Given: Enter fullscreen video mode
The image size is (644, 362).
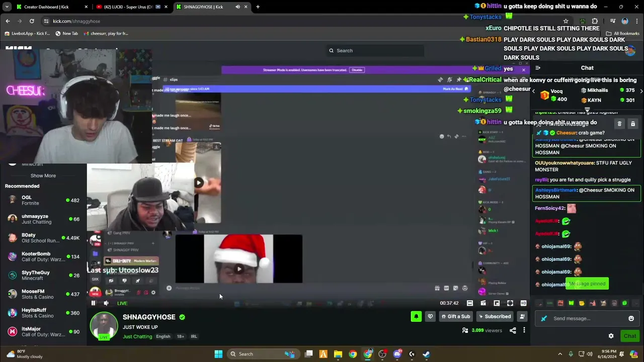Looking at the screenshot, I should 510,303.
